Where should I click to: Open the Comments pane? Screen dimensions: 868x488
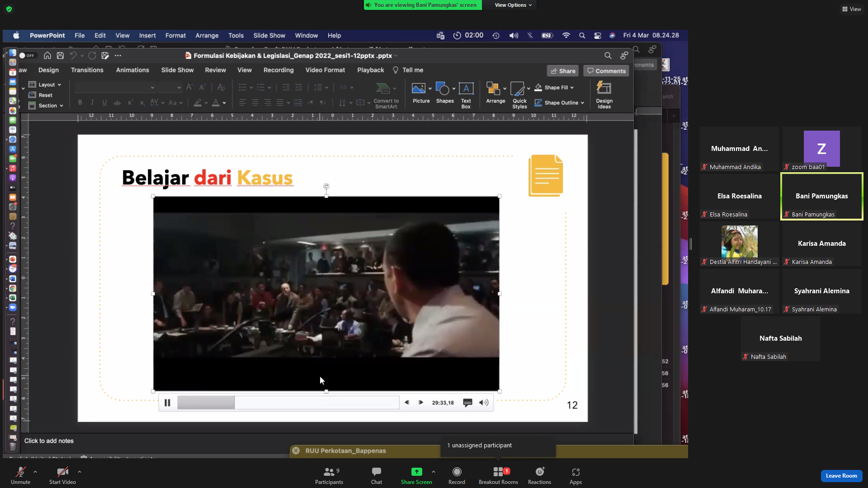[606, 71]
